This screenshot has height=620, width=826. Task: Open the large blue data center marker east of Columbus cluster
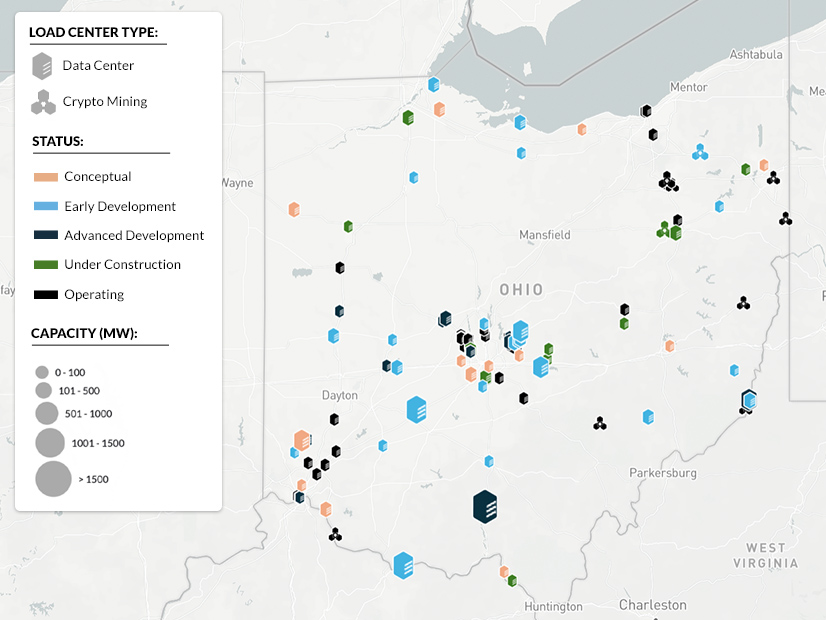pyautogui.click(x=541, y=367)
